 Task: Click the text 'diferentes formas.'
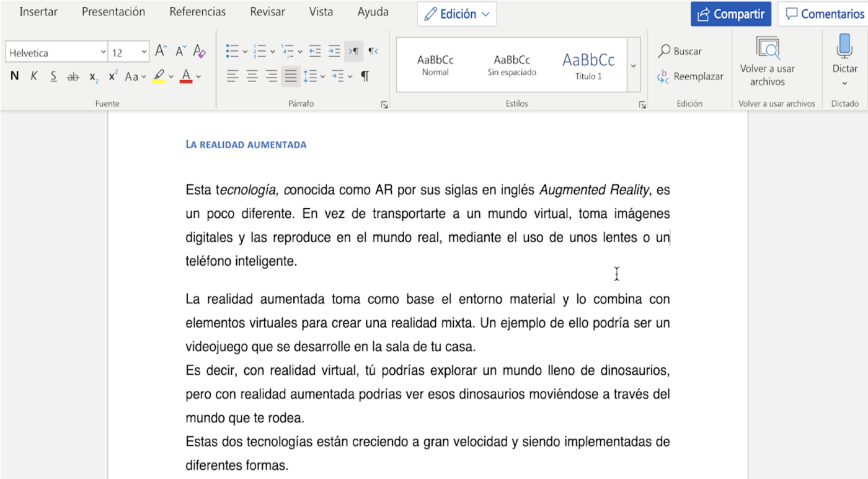coord(237,465)
